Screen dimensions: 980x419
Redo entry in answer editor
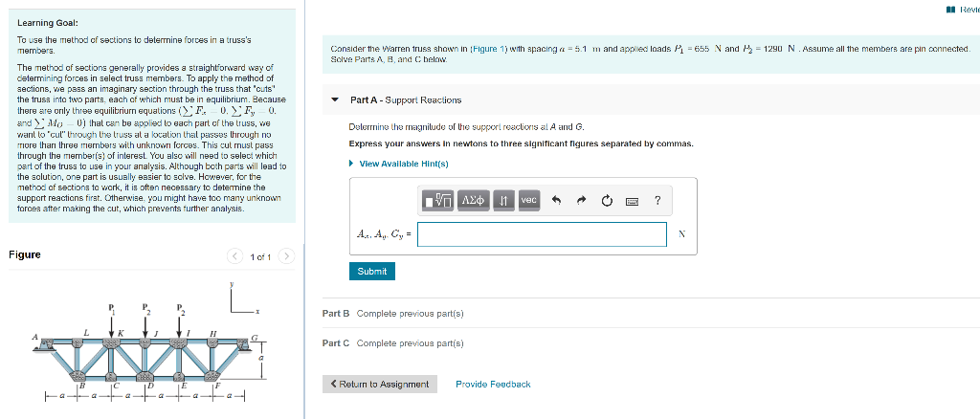click(582, 201)
